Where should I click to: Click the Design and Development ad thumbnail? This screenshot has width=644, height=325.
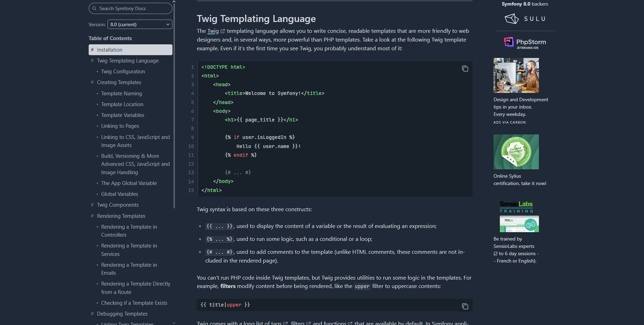pyautogui.click(x=516, y=75)
